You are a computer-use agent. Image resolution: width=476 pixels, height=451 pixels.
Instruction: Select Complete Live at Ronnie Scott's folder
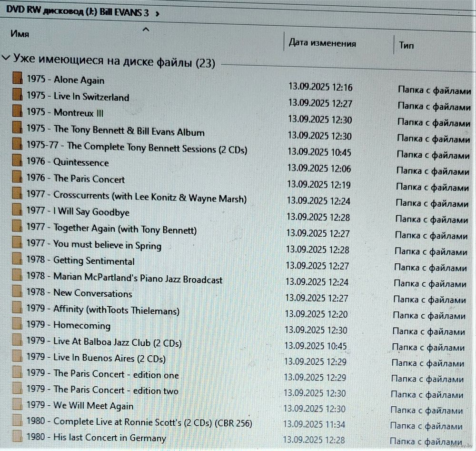coord(139,422)
